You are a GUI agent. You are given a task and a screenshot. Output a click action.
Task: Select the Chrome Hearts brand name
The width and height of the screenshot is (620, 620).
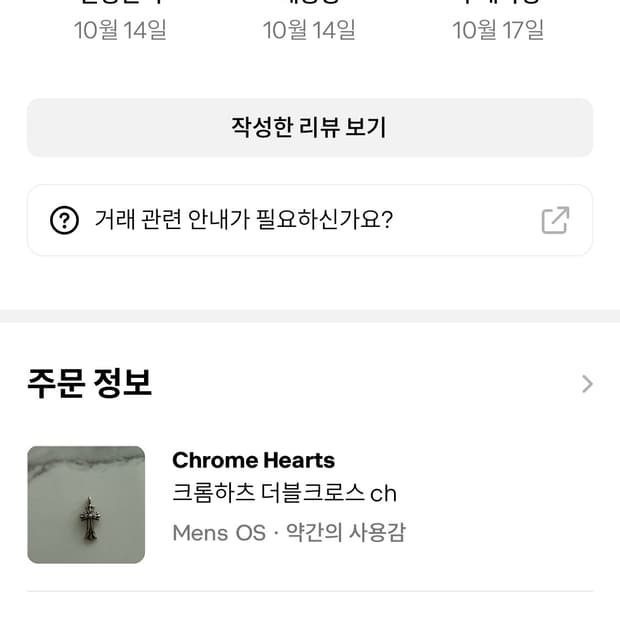tap(253, 460)
